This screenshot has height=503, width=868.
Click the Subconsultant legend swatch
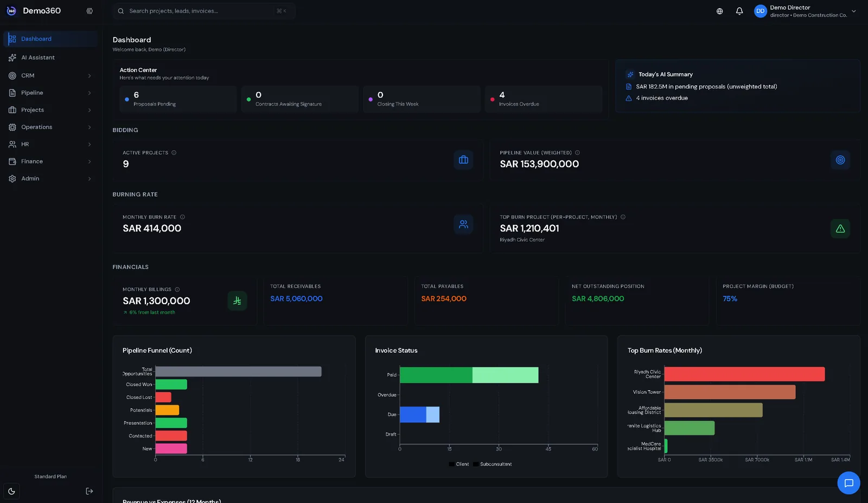tap(475, 465)
